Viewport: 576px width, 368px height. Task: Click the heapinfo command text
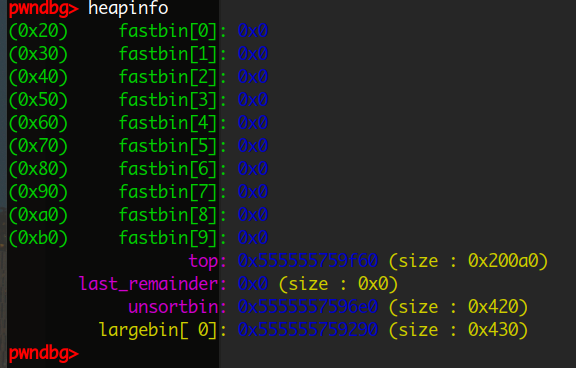(128, 8)
